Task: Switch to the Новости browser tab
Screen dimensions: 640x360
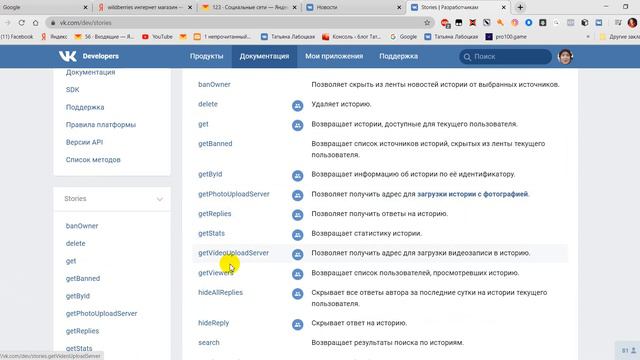Action: [x=352, y=7]
